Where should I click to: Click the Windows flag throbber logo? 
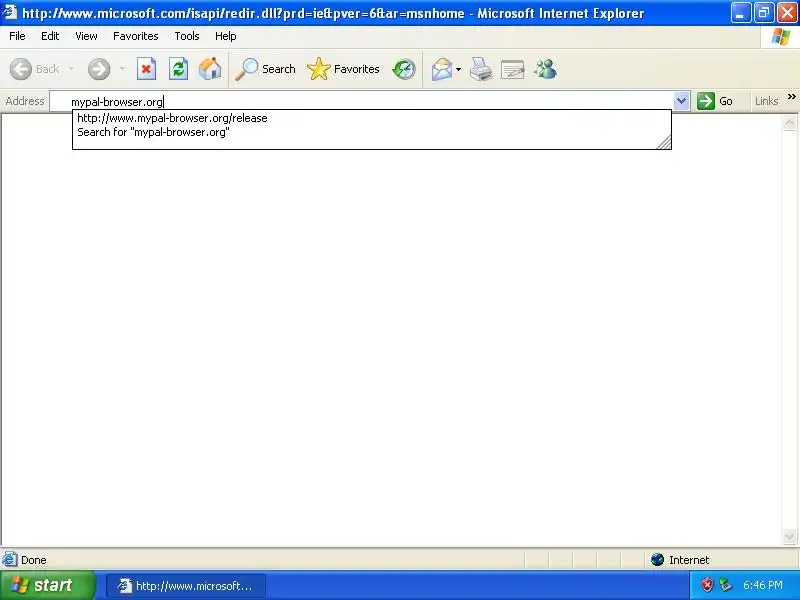click(781, 36)
